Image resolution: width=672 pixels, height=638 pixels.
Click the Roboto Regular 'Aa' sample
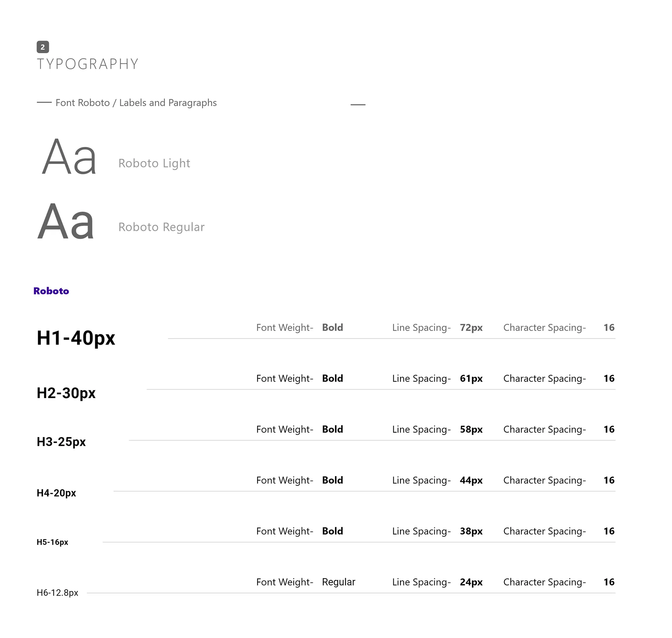point(66,221)
